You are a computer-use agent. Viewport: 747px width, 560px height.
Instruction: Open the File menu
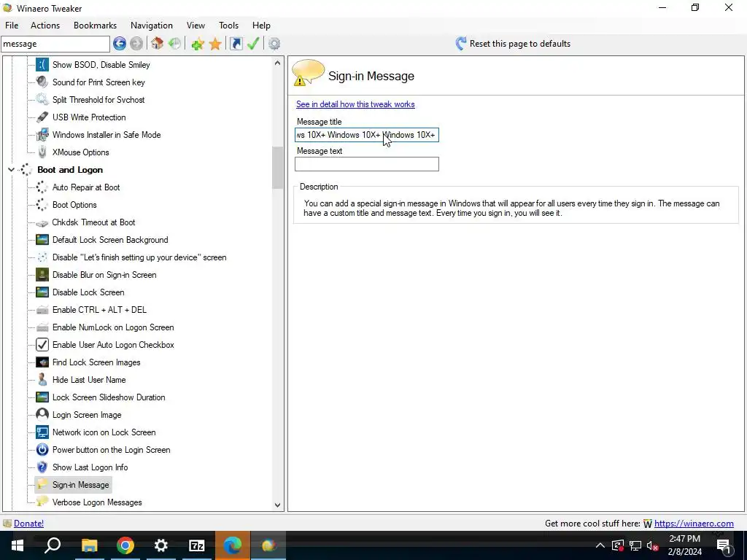tap(12, 26)
